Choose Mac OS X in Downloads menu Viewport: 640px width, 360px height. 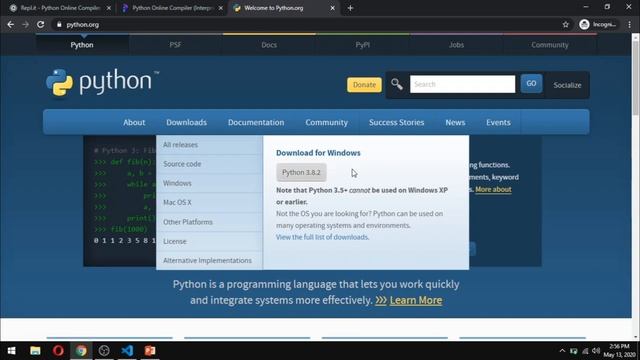[209, 202]
